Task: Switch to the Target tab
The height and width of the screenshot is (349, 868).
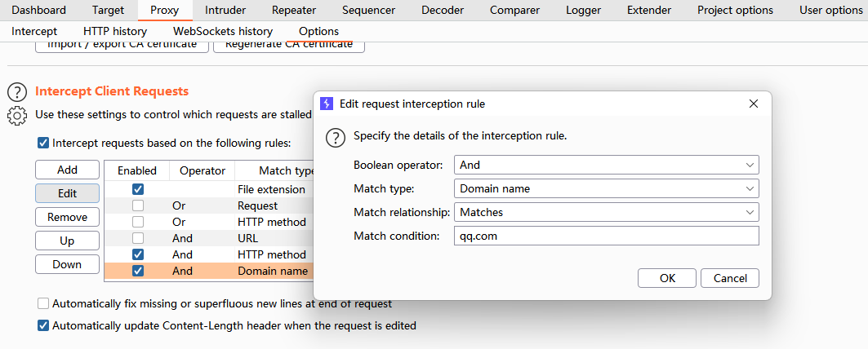Action: click(108, 10)
